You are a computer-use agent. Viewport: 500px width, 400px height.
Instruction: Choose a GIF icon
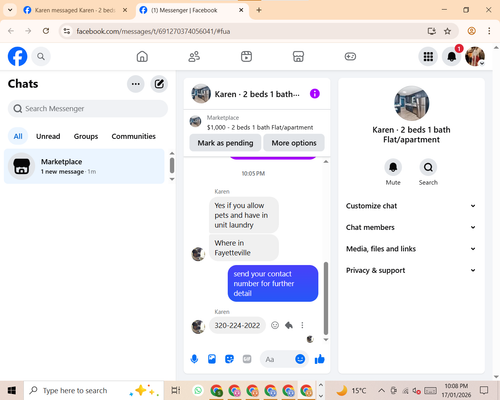tap(247, 359)
